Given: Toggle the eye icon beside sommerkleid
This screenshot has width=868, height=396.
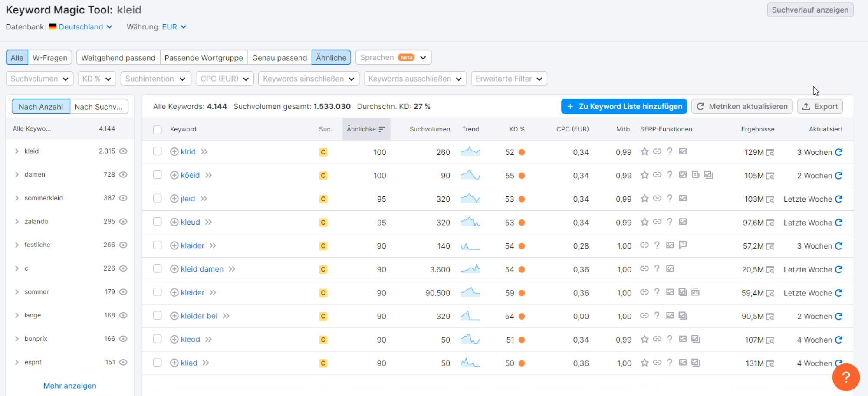Looking at the screenshot, I should (124, 198).
